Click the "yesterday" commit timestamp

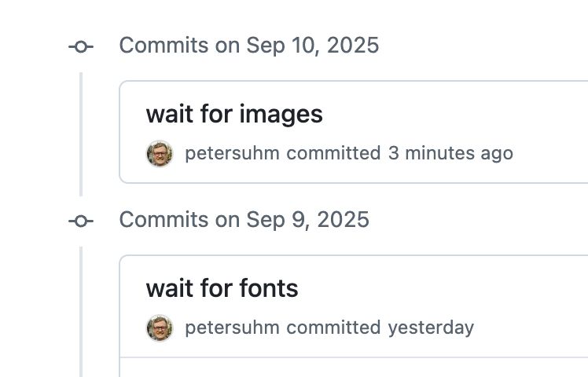[431, 328]
